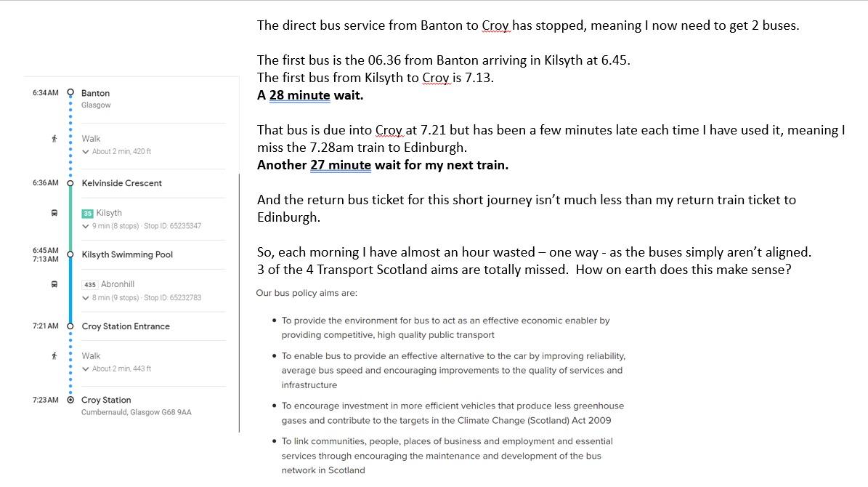Click the Kilsyth Swimming Pool stop marker circle
This screenshot has height=487, width=868.
[x=70, y=254]
